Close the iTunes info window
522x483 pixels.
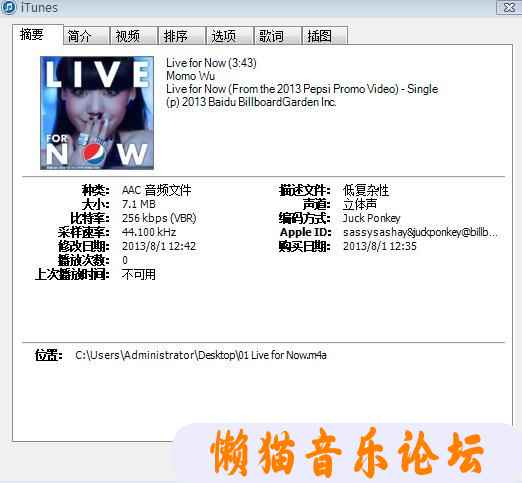(x=509, y=7)
